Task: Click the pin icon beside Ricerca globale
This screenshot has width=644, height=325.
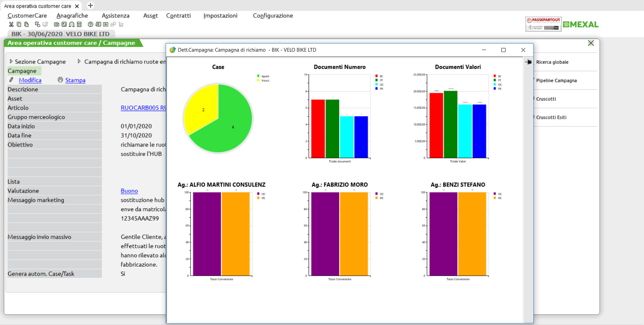Action: pyautogui.click(x=528, y=62)
